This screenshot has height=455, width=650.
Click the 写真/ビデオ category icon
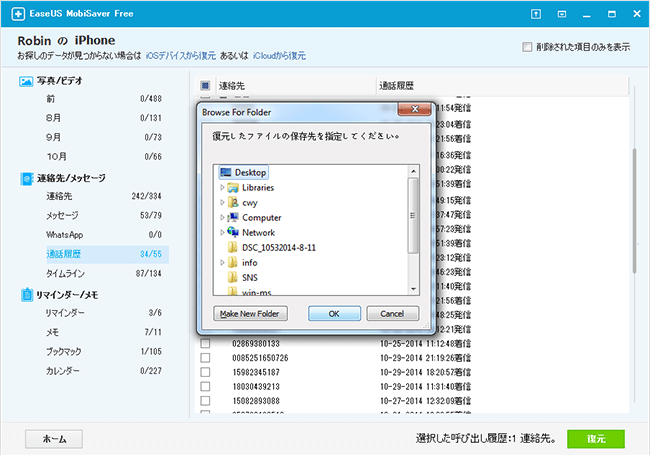point(26,81)
